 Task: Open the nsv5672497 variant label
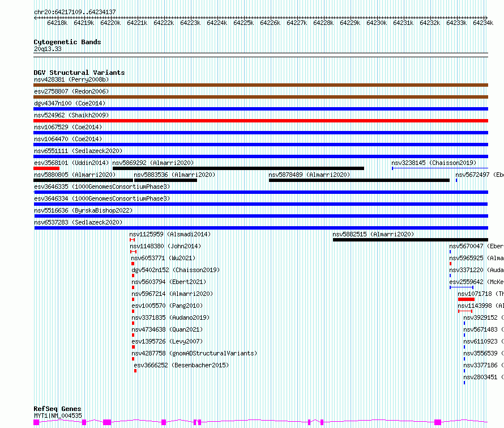coord(479,175)
